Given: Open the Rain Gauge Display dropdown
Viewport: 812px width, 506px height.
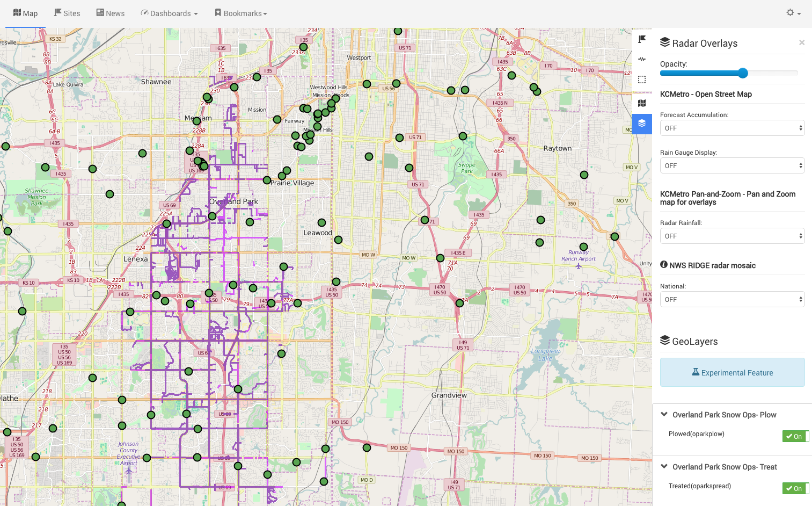Looking at the screenshot, I should click(x=732, y=165).
